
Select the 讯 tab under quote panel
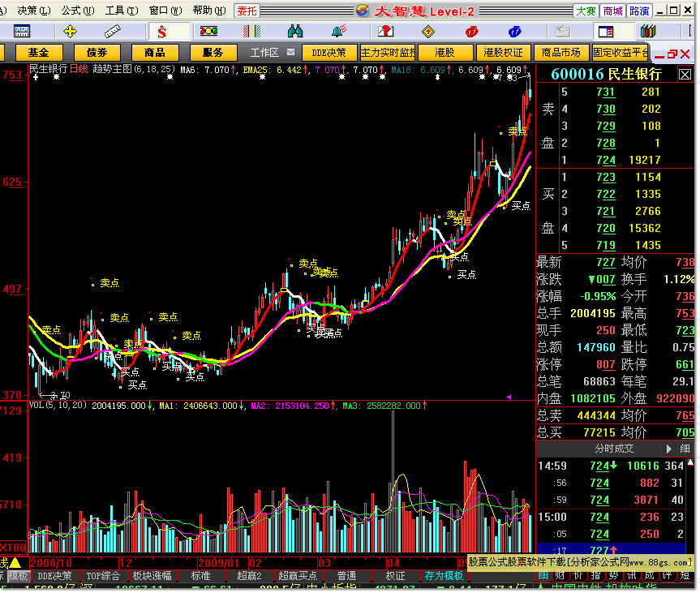(632, 576)
